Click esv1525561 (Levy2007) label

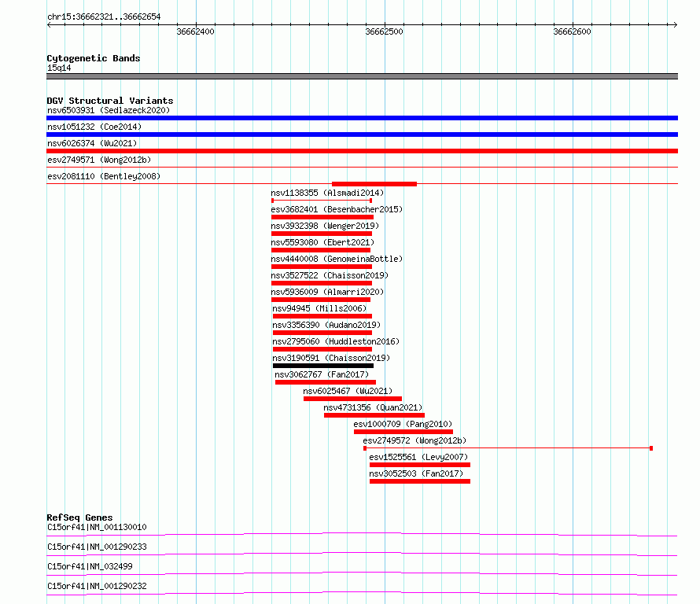pos(418,457)
